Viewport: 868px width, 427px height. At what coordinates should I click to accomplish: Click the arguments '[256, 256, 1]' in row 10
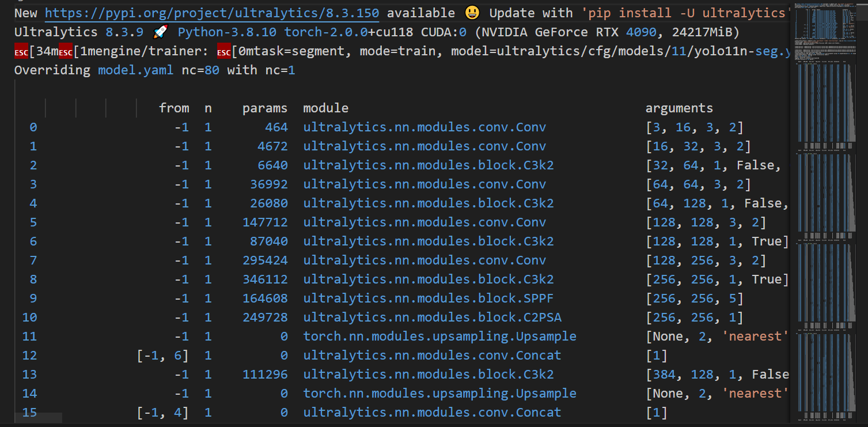tap(695, 318)
